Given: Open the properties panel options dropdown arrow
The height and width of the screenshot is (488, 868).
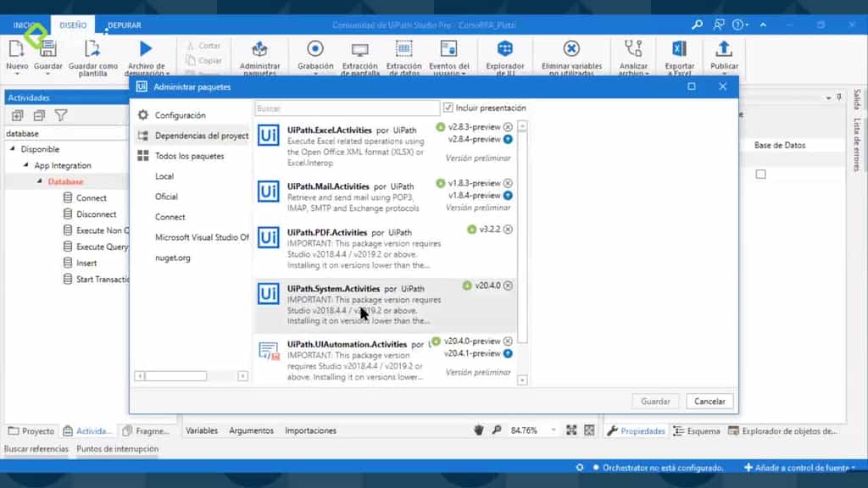Looking at the screenshot, I should coord(829,98).
